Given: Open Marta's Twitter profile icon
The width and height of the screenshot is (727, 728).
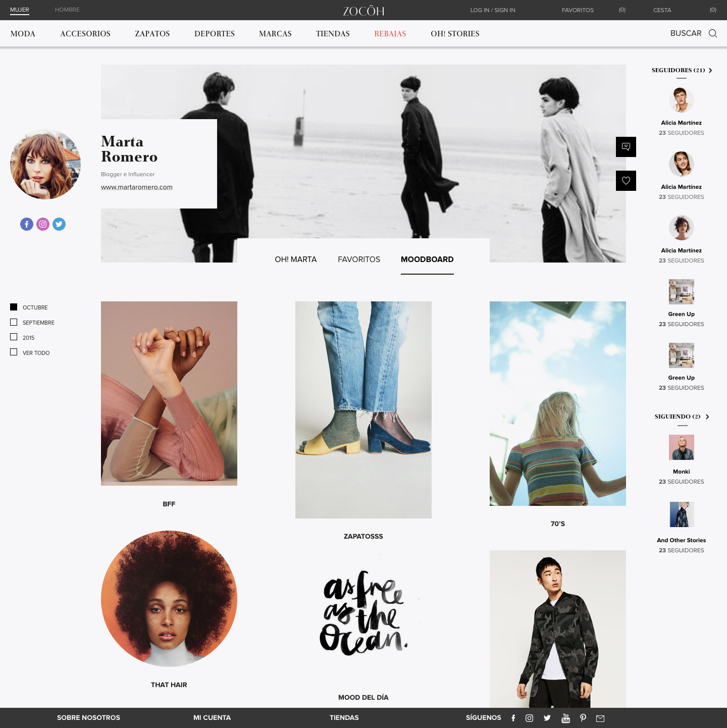Looking at the screenshot, I should click(x=59, y=224).
